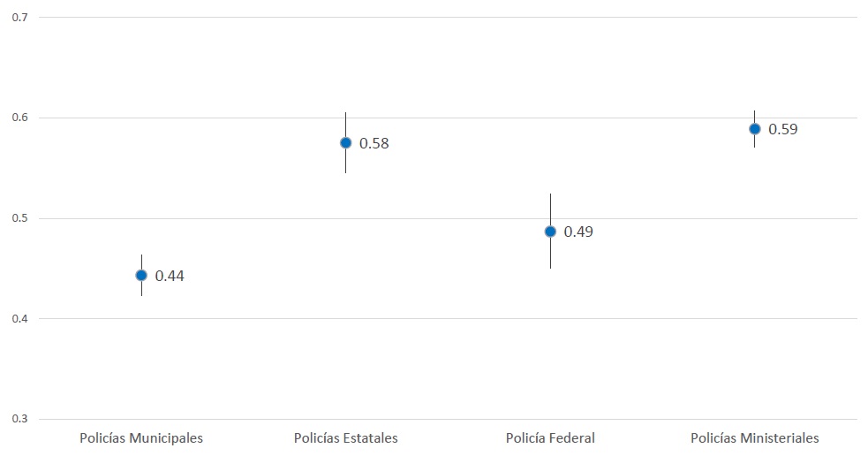Select the Policías Estatales blue marker
Viewport: 868px width, 456px height.
[x=346, y=142]
